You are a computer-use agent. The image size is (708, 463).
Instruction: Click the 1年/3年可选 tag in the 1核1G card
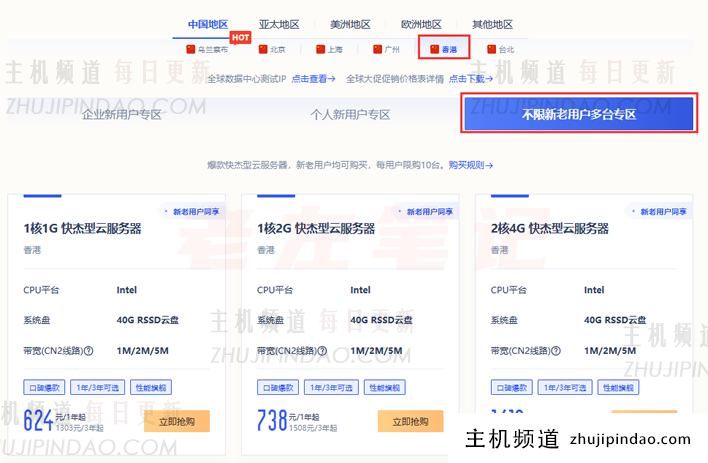(x=98, y=388)
